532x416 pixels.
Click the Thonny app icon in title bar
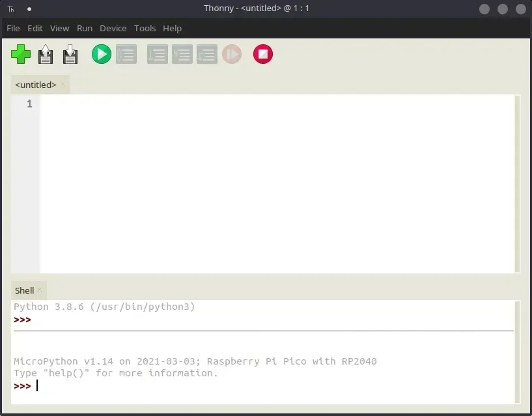pyautogui.click(x=11, y=9)
